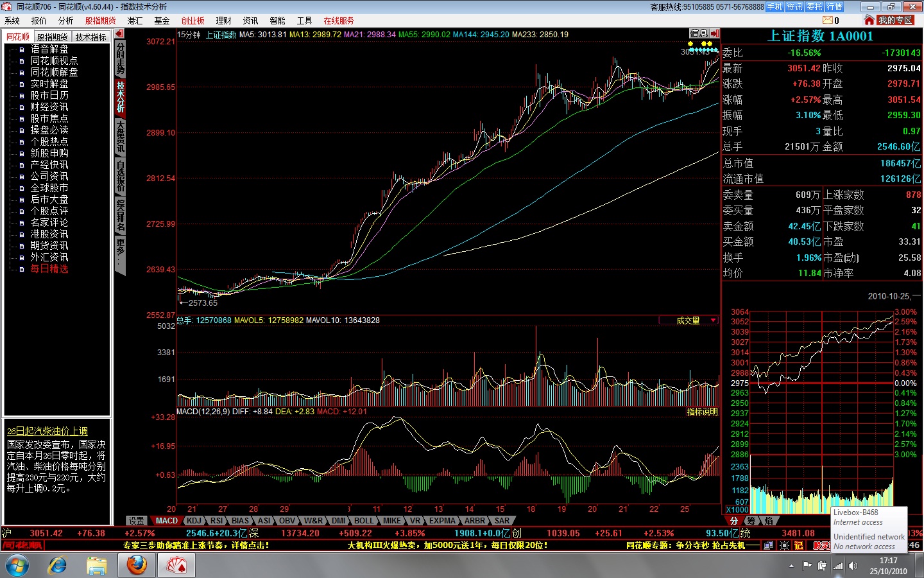
Task: Open the 股指期货 menu
Action: tap(101, 21)
